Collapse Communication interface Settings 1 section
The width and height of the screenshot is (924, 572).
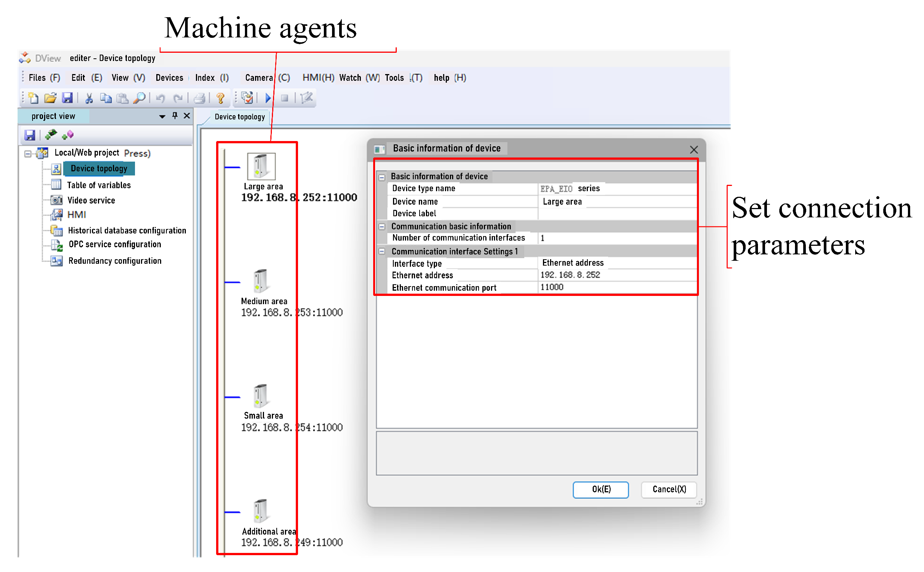click(x=382, y=251)
